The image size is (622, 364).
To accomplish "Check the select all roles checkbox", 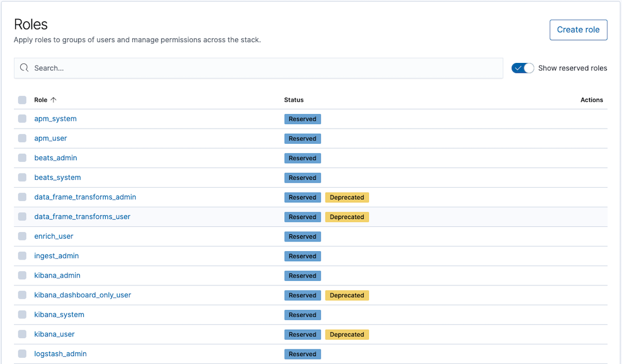I will pyautogui.click(x=22, y=100).
